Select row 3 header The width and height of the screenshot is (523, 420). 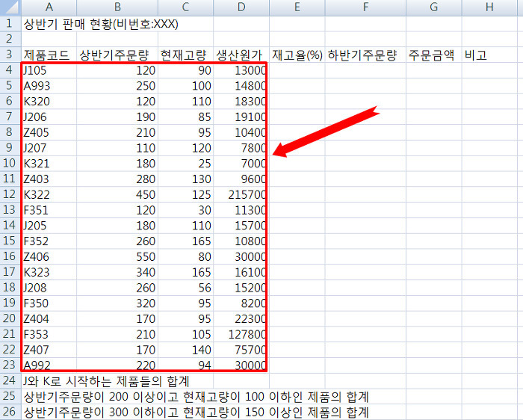(x=10, y=55)
